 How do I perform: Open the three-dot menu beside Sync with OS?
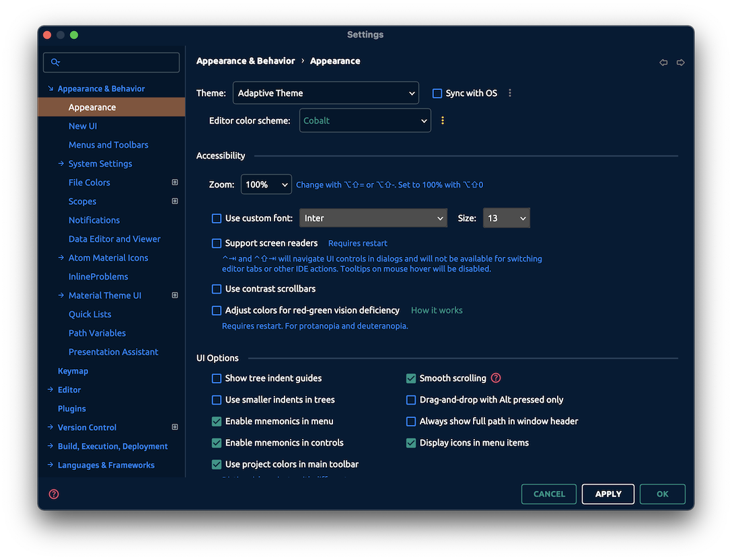[x=510, y=93]
